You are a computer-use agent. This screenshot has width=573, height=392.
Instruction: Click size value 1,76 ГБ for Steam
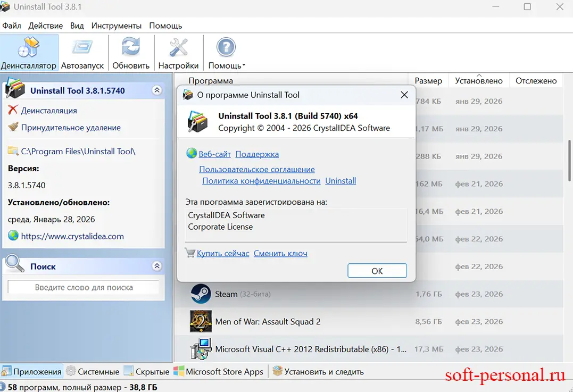[x=428, y=294]
